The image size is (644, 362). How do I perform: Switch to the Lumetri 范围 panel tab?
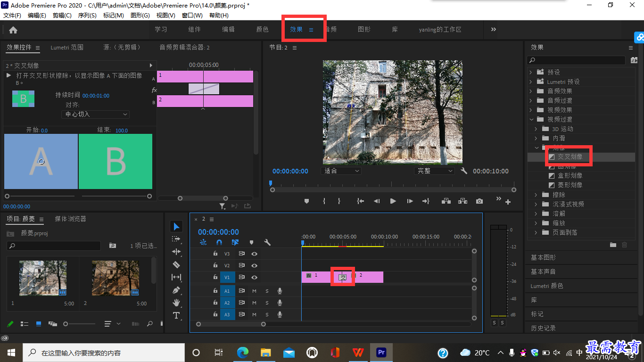67,47
